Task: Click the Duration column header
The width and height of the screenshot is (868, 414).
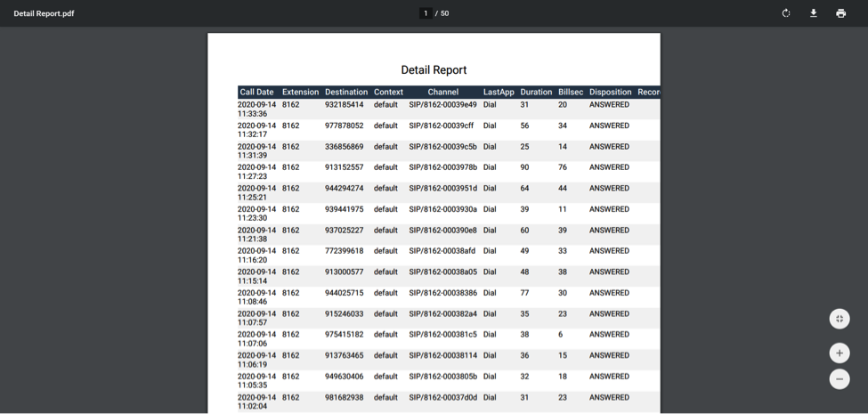Action: click(536, 92)
